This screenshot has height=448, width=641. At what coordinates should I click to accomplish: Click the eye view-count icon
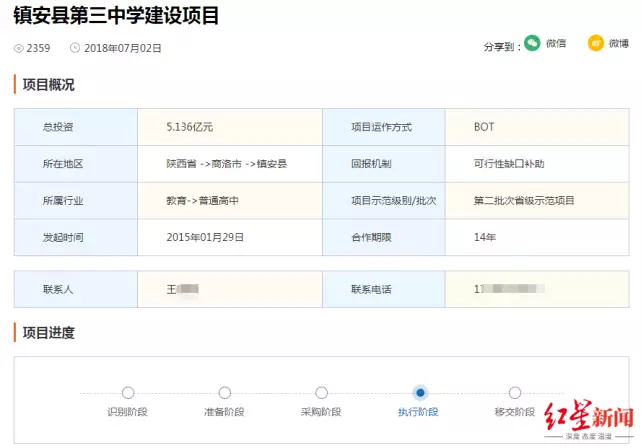click(x=19, y=48)
